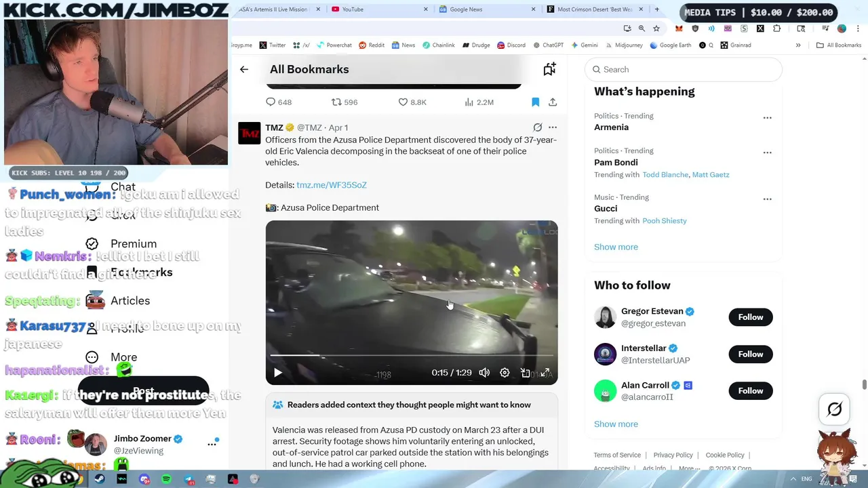This screenshot has width=868, height=488.
Task: Seek along the video progress bar
Action: coord(412,355)
